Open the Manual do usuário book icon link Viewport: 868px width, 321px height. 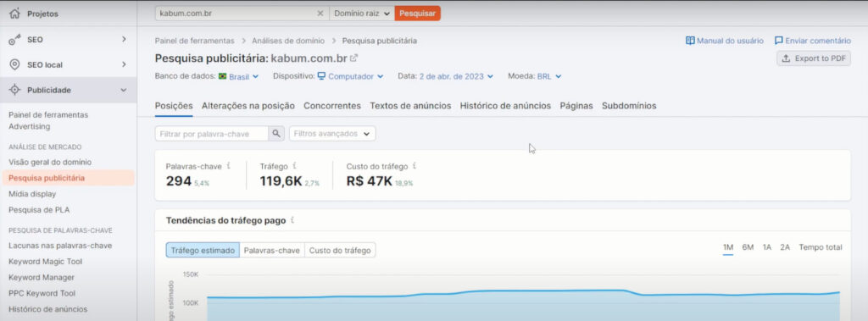[x=690, y=41]
